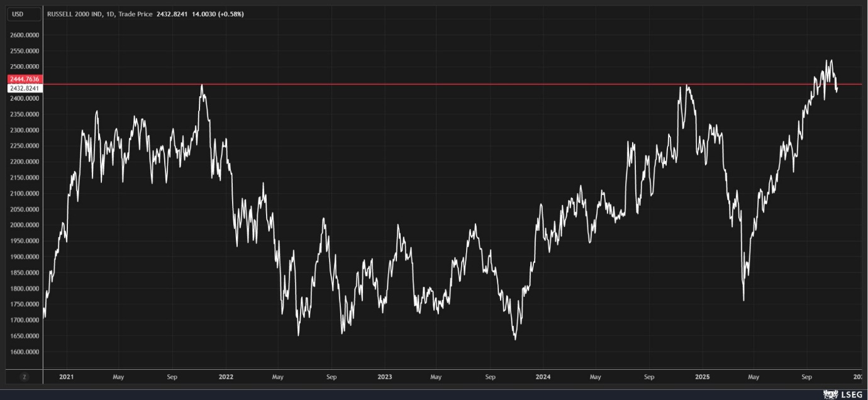This screenshot has height=400, width=868.
Task: Open the USD currency selector
Action: (x=25, y=13)
